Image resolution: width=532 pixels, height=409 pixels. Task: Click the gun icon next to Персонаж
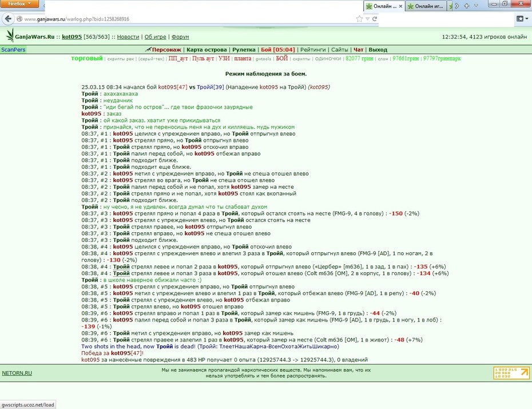148,50
